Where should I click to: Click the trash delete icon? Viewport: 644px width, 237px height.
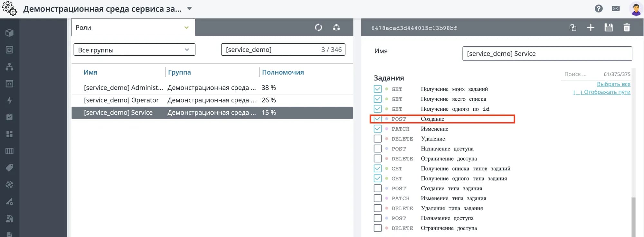point(626,28)
